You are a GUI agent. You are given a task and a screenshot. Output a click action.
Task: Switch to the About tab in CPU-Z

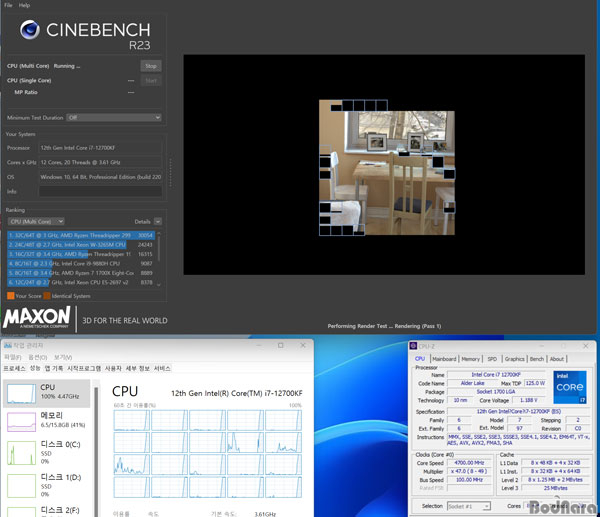557,359
